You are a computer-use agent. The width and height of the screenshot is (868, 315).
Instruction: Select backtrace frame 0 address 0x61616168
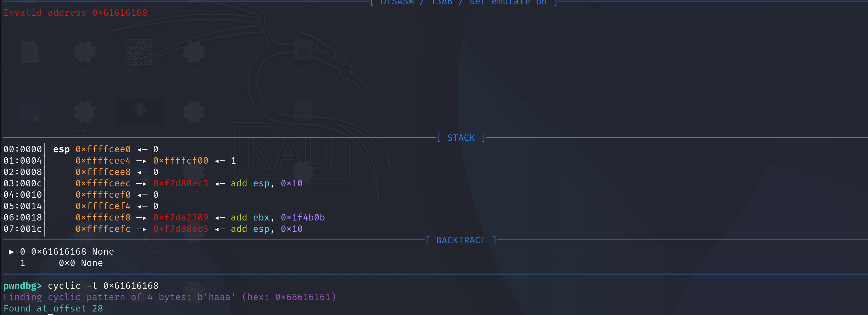[59, 252]
